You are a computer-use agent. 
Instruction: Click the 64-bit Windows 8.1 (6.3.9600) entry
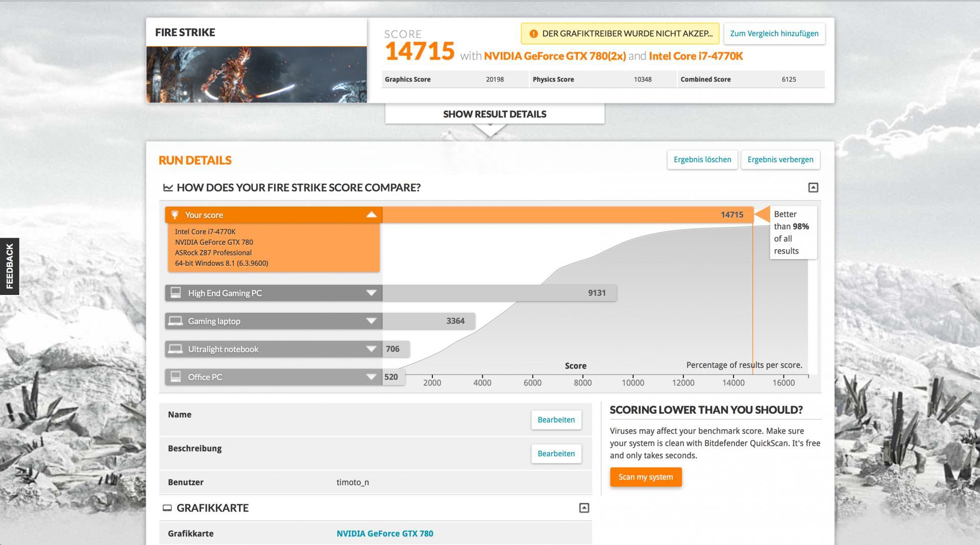click(x=222, y=263)
